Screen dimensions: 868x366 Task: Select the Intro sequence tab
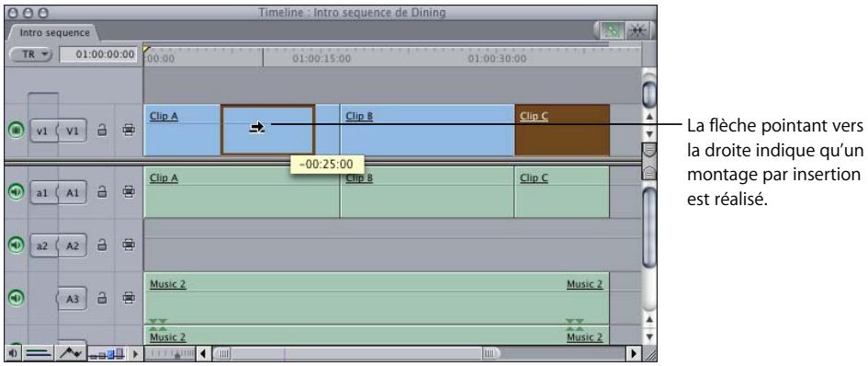[54, 32]
